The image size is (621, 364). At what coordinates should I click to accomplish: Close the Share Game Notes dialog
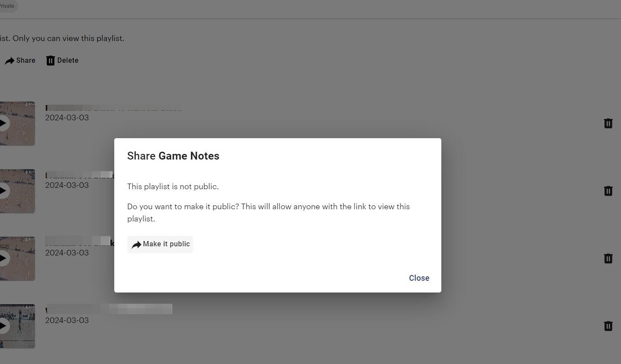(419, 278)
